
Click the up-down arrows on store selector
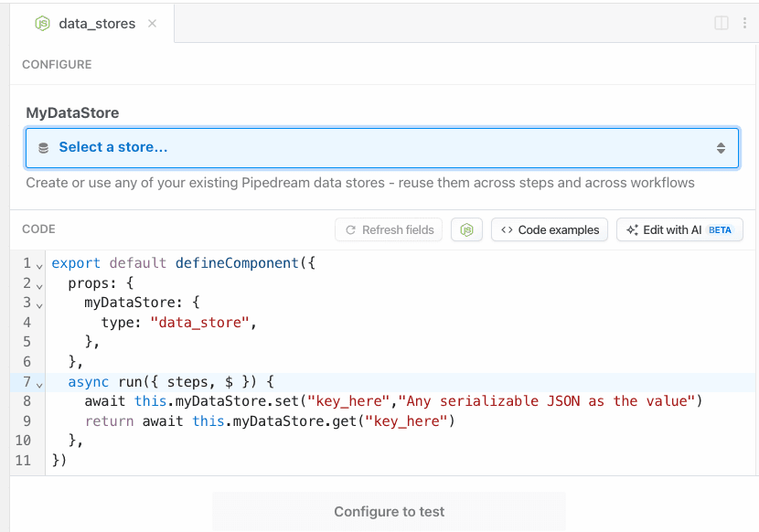[x=721, y=148]
